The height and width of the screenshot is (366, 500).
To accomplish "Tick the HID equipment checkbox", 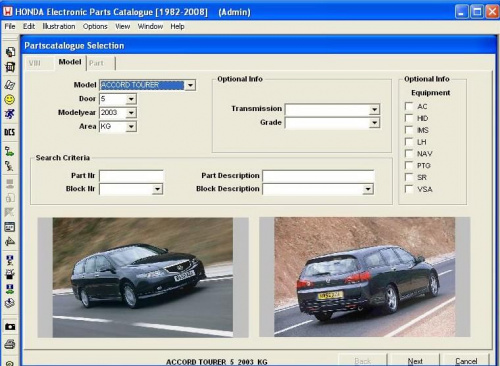I will click(409, 118).
